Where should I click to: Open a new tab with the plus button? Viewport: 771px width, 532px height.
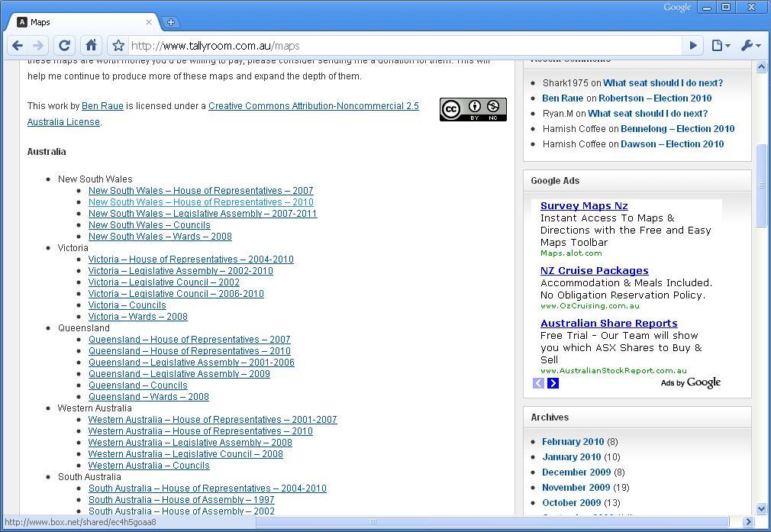[171, 22]
